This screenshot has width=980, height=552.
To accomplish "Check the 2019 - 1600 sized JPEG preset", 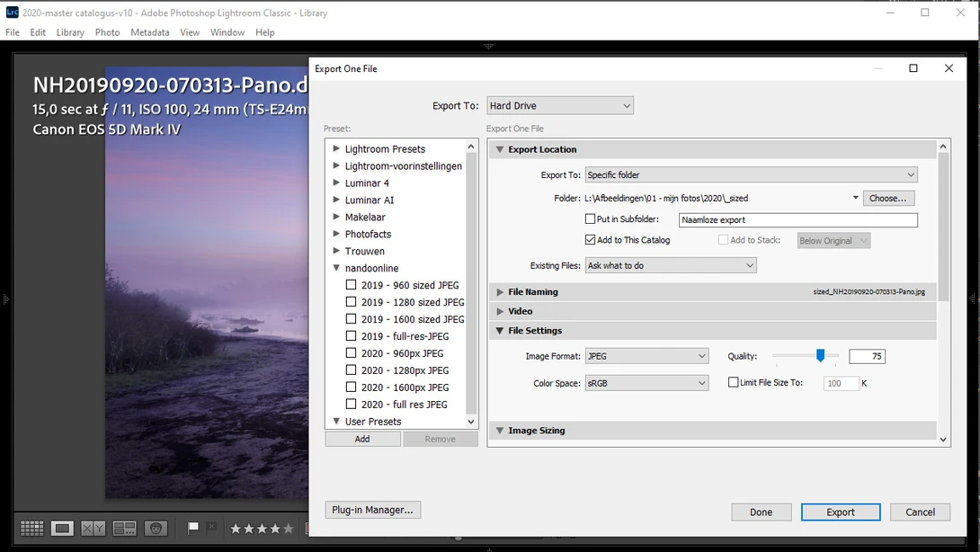I will [352, 319].
